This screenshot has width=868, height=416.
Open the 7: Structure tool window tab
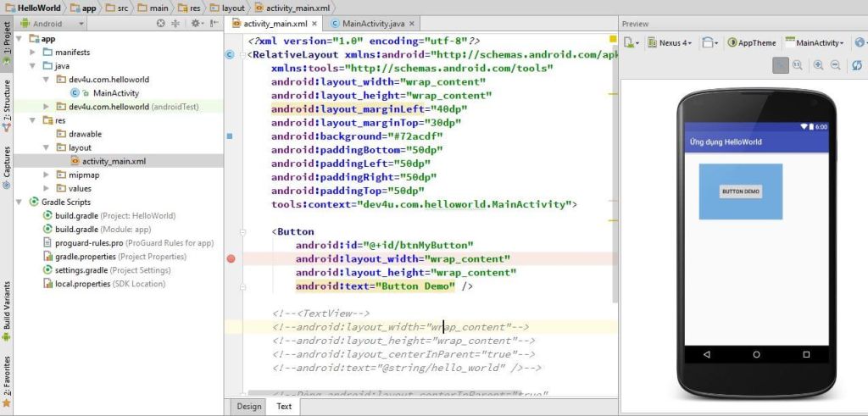pyautogui.click(x=7, y=105)
